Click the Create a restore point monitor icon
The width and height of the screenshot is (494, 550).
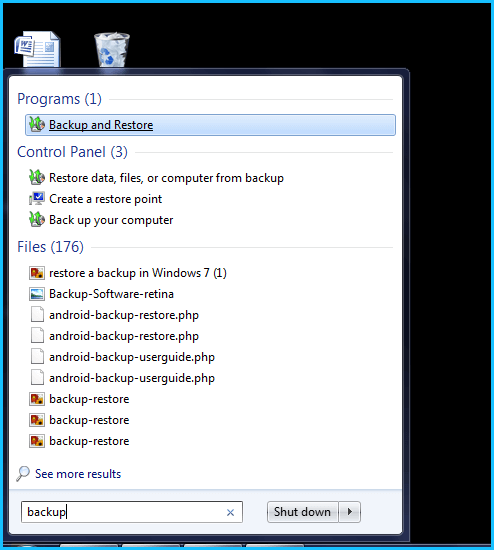[37, 199]
